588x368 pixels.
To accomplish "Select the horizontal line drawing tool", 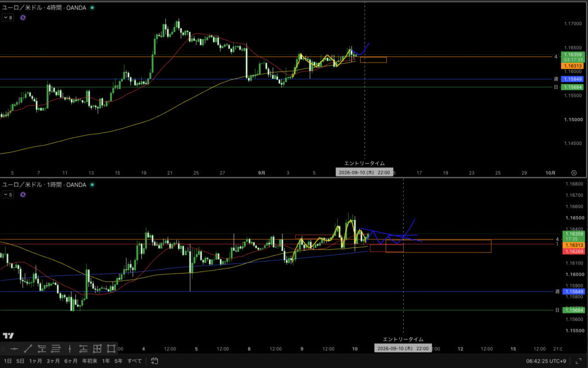I will (14, 349).
